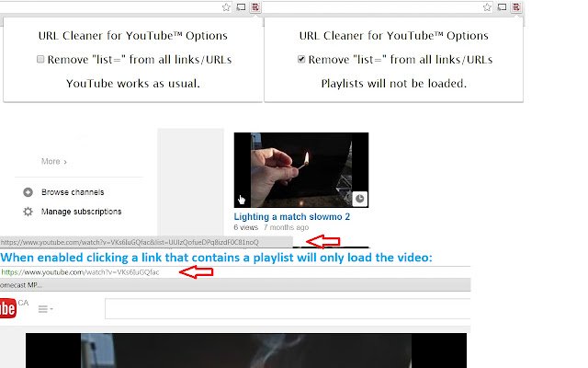Click the "6 views" text under video
The width and height of the screenshot is (588, 368).
(245, 227)
